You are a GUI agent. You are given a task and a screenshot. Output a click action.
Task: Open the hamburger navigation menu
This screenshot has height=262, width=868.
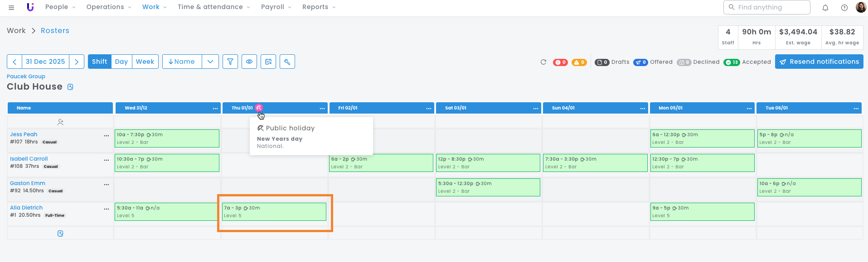coord(11,7)
